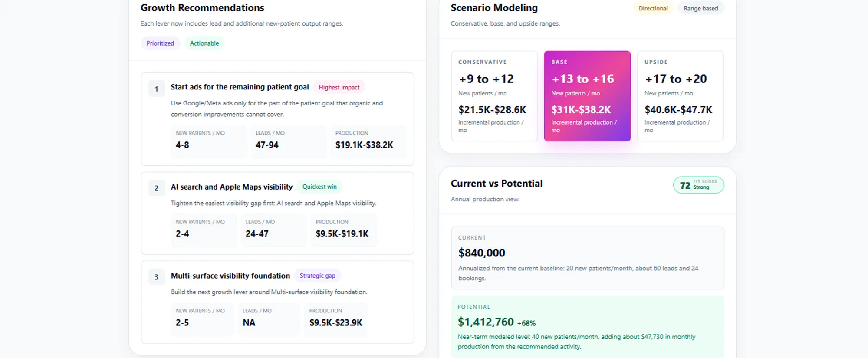Click the Highest impact label
The image size is (868, 358).
tap(339, 87)
